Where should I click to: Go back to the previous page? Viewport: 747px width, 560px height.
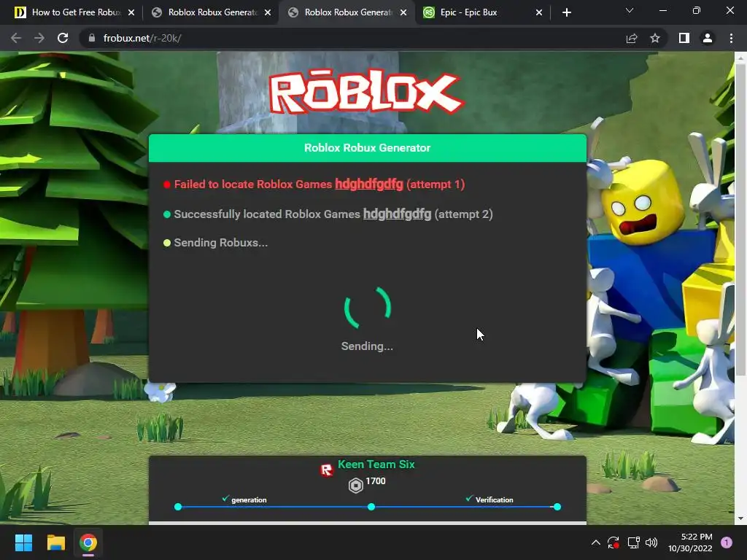click(x=16, y=38)
